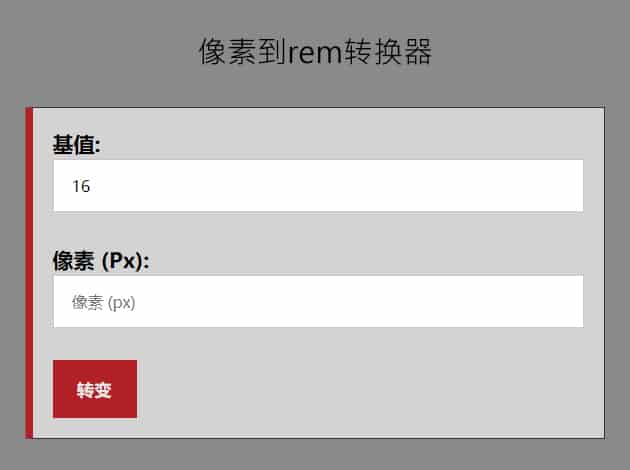Click the 像素到 characters in the heading
Screen dimensions: 630x470
pyautogui.click(x=242, y=52)
